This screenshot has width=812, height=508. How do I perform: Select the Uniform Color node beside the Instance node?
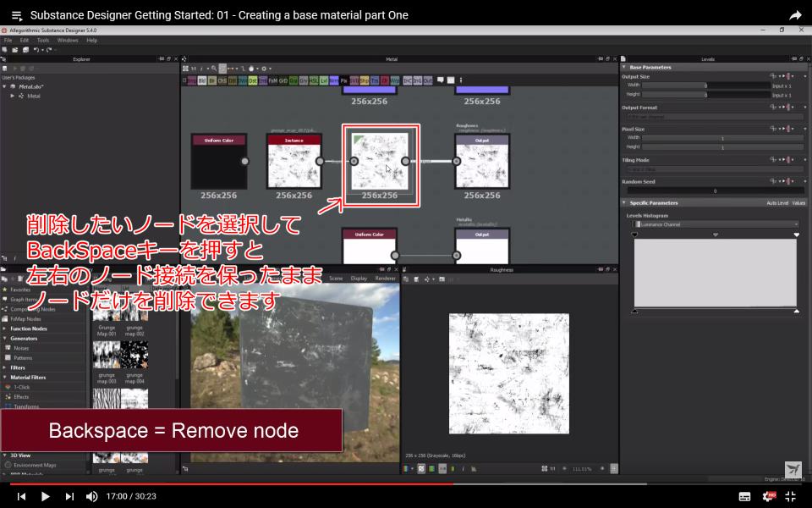tap(219, 161)
